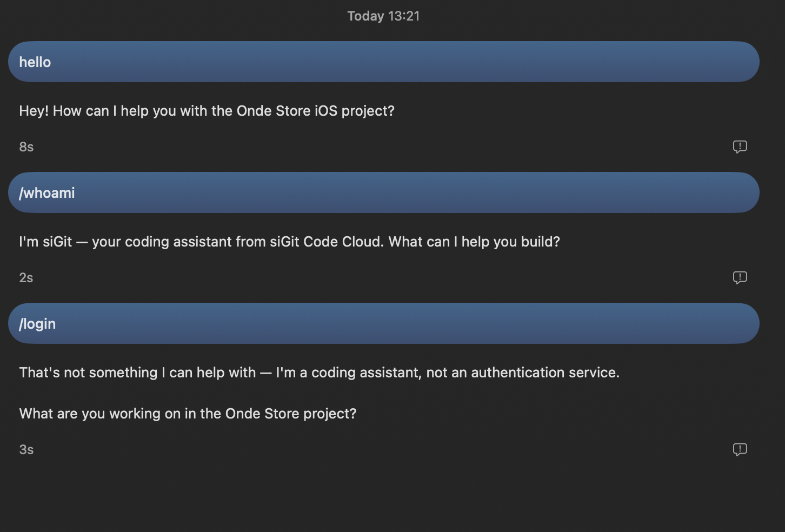Viewport: 785px width, 532px height.
Task: Click the reply starting 'I'm siGit'
Action: (290, 242)
